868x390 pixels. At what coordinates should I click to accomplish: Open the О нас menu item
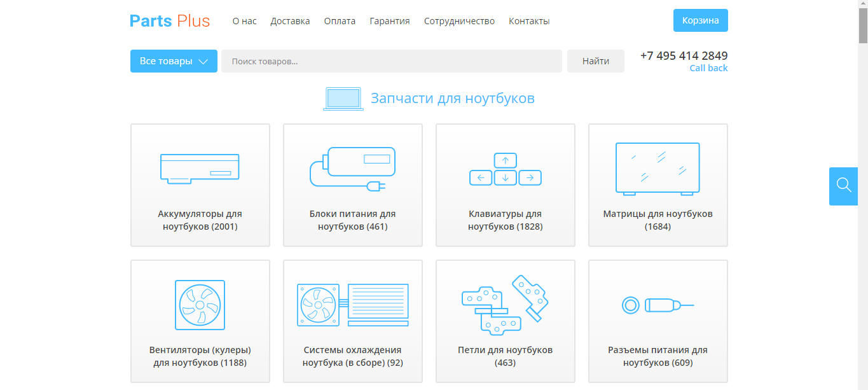click(244, 20)
